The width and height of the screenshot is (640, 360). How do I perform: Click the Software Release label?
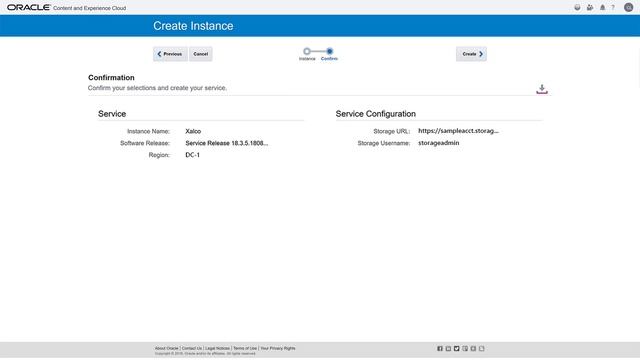click(x=145, y=143)
